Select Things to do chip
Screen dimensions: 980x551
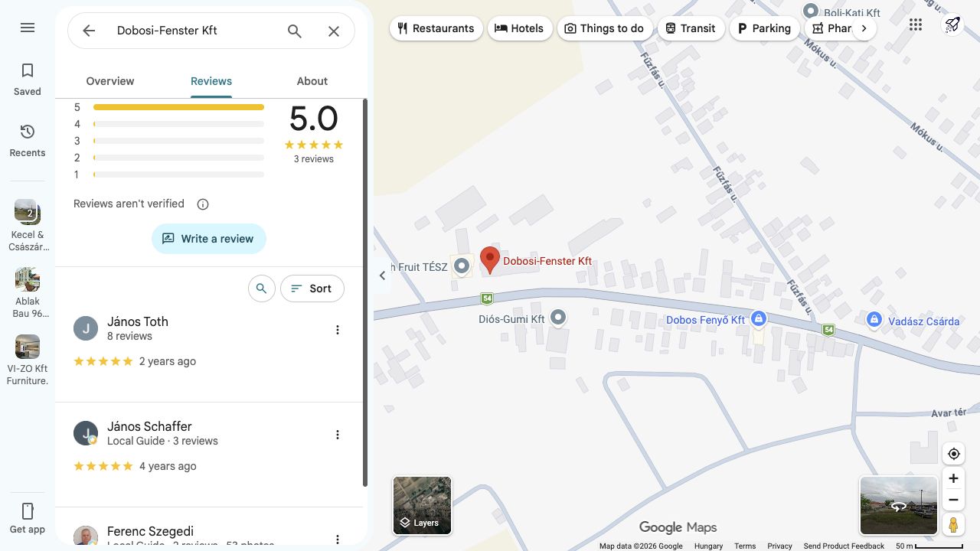tap(605, 28)
